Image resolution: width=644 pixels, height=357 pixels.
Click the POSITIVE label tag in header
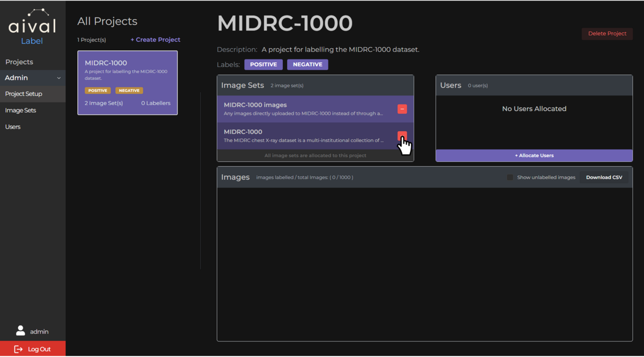tap(263, 64)
